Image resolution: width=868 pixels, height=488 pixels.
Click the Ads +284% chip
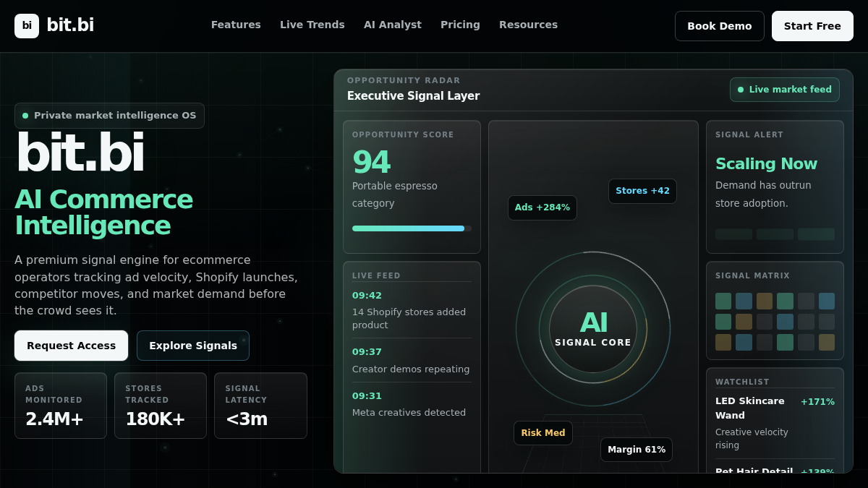click(542, 207)
